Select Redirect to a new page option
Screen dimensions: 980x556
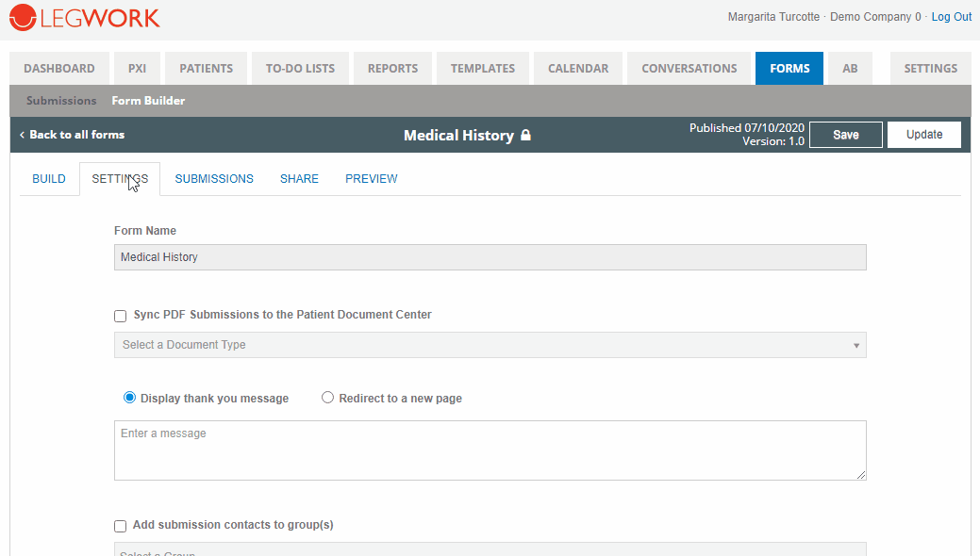point(328,398)
